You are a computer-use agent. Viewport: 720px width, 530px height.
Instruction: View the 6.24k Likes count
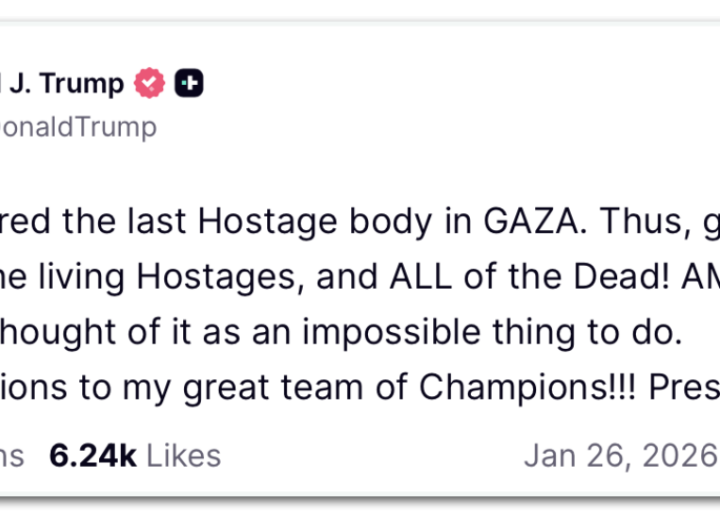(135, 455)
